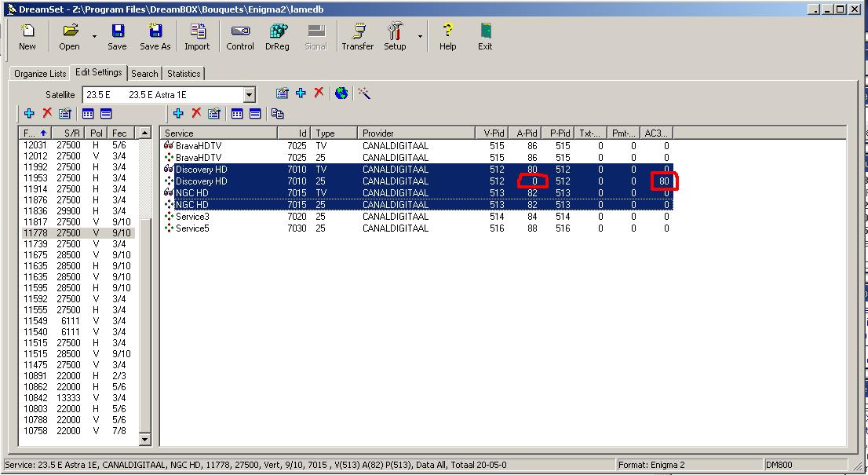Choose Save As in the toolbar
The width and height of the screenshot is (868, 475).
pyautogui.click(x=155, y=37)
